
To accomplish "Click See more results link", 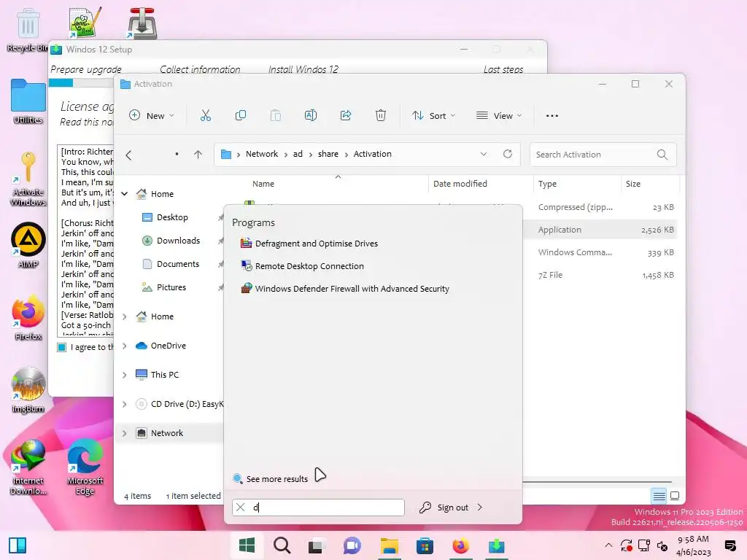I will (x=270, y=478).
